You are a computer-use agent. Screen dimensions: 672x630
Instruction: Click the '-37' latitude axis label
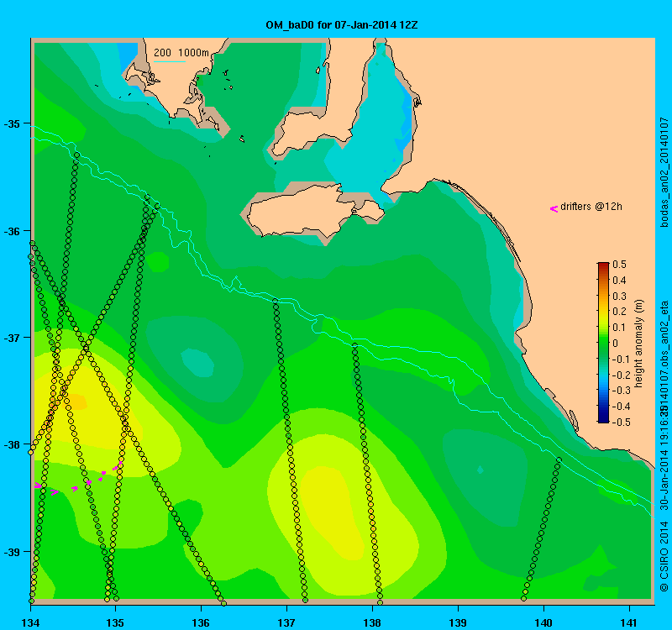click(12, 338)
